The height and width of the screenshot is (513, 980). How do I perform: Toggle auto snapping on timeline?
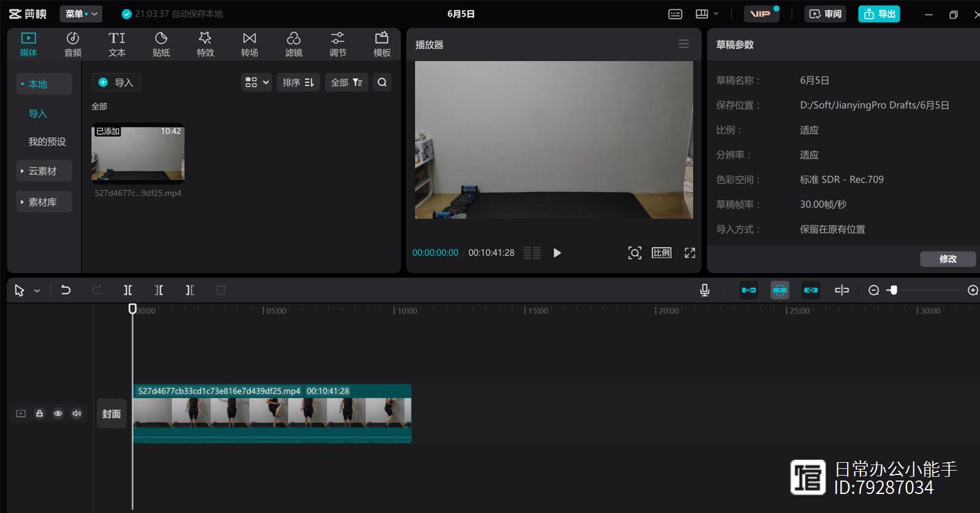(x=780, y=290)
